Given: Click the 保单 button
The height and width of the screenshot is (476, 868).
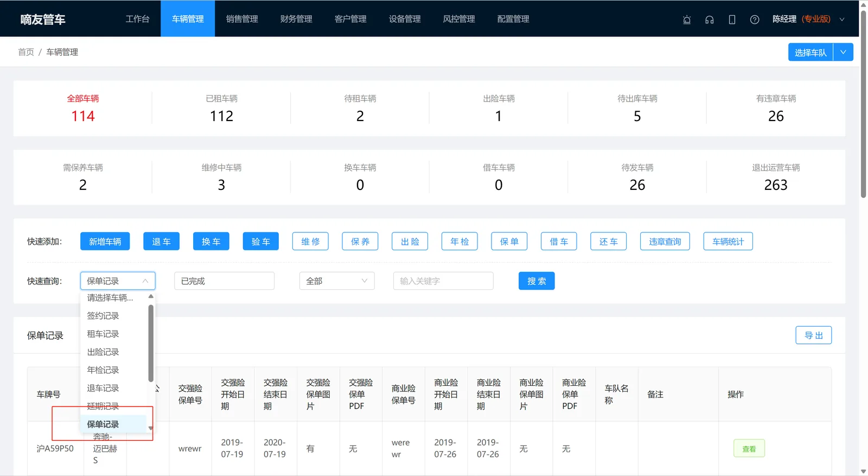Looking at the screenshot, I should pyautogui.click(x=509, y=242).
